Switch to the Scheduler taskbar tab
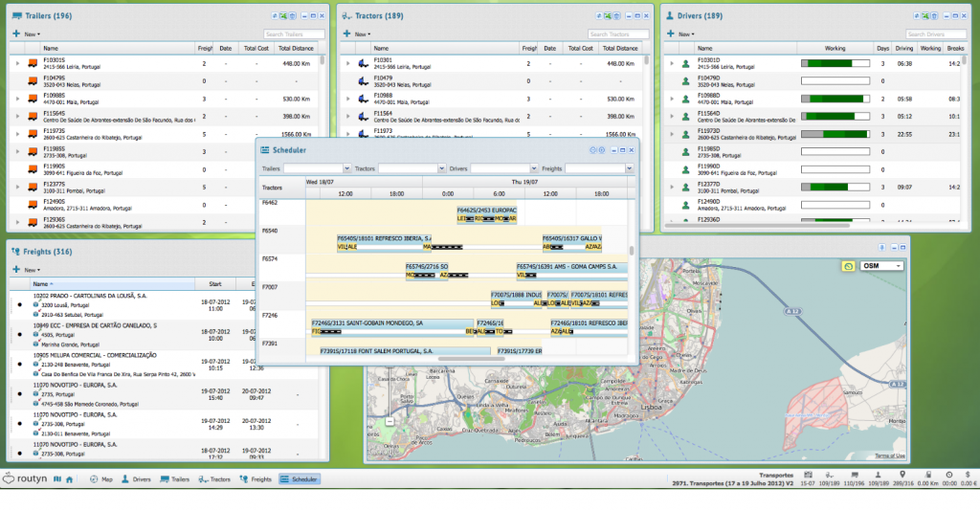The height and width of the screenshot is (511, 980). [300, 478]
